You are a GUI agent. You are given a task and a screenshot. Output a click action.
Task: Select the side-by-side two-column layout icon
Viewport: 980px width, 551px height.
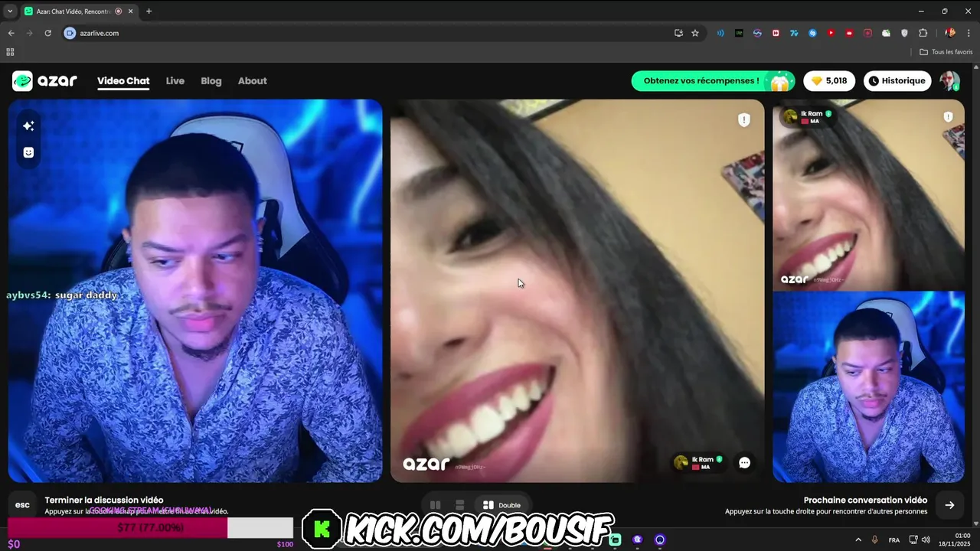[x=435, y=505]
